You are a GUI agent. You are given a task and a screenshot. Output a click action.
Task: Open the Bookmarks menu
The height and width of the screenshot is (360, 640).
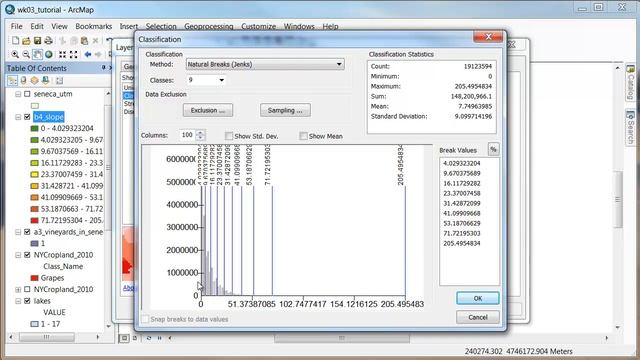93,27
